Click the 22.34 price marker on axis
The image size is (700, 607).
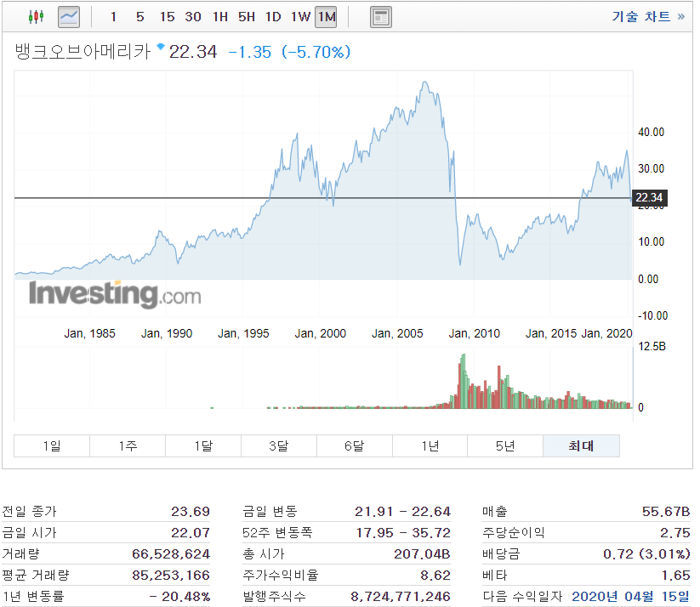pyautogui.click(x=650, y=197)
